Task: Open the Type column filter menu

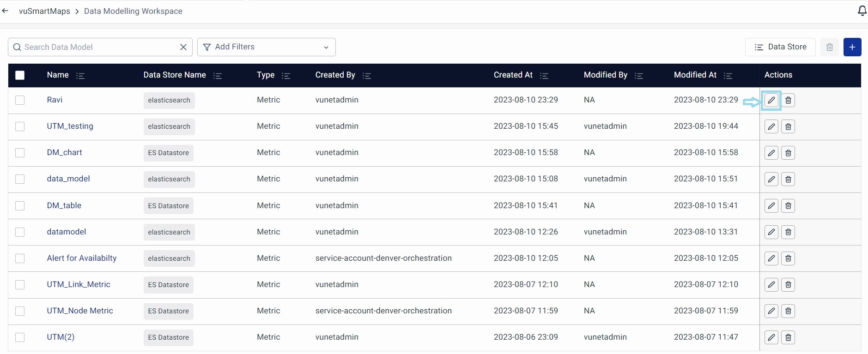Action: [286, 76]
